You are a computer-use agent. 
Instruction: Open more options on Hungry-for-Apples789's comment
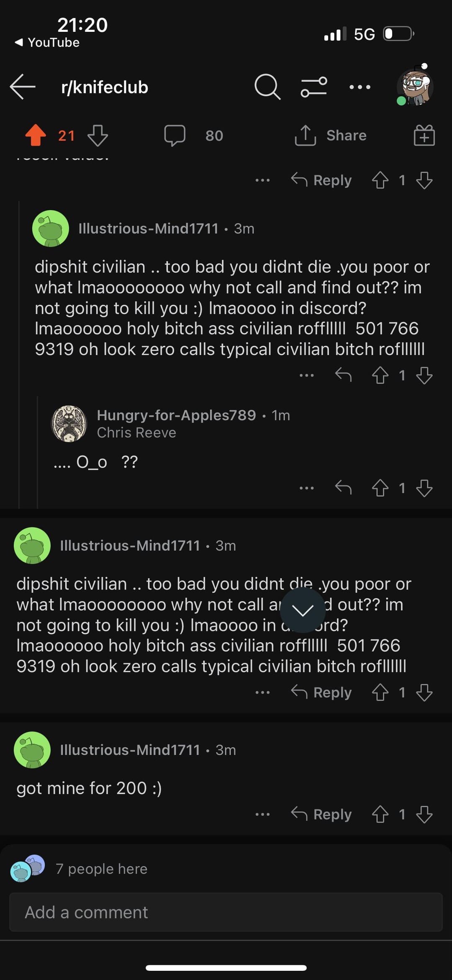coord(307,488)
